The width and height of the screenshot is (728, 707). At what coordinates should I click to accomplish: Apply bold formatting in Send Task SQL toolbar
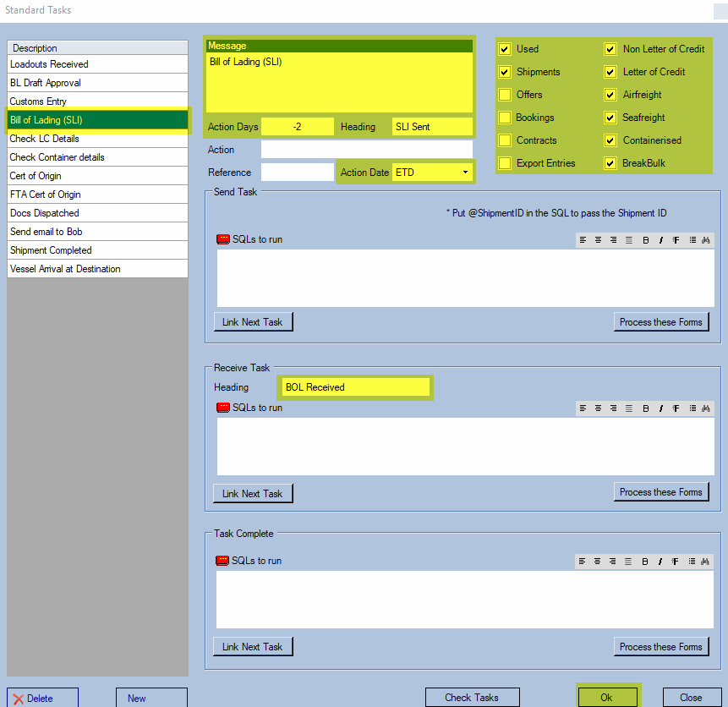pyautogui.click(x=644, y=239)
